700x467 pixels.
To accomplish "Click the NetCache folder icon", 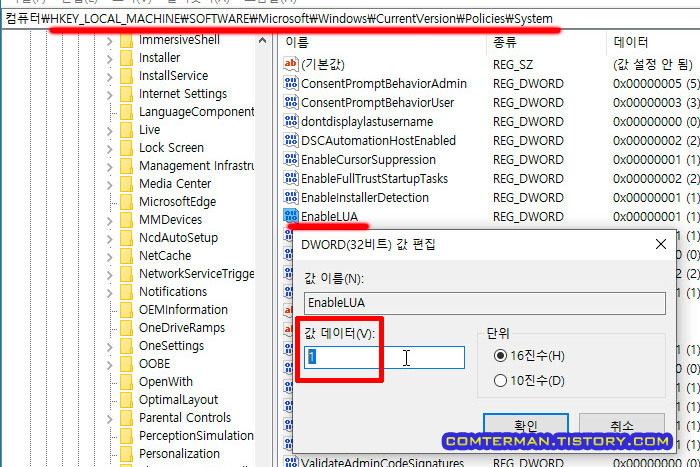I will [126, 256].
